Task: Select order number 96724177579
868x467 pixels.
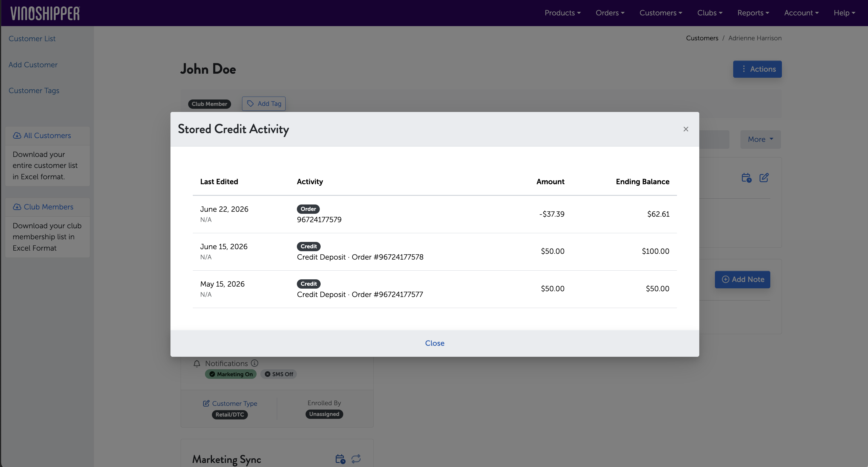Action: 319,220
